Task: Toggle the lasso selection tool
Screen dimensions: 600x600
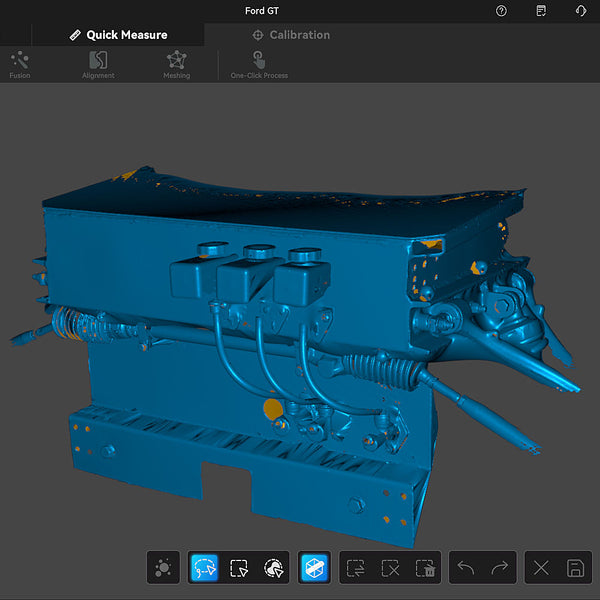Action: click(204, 567)
